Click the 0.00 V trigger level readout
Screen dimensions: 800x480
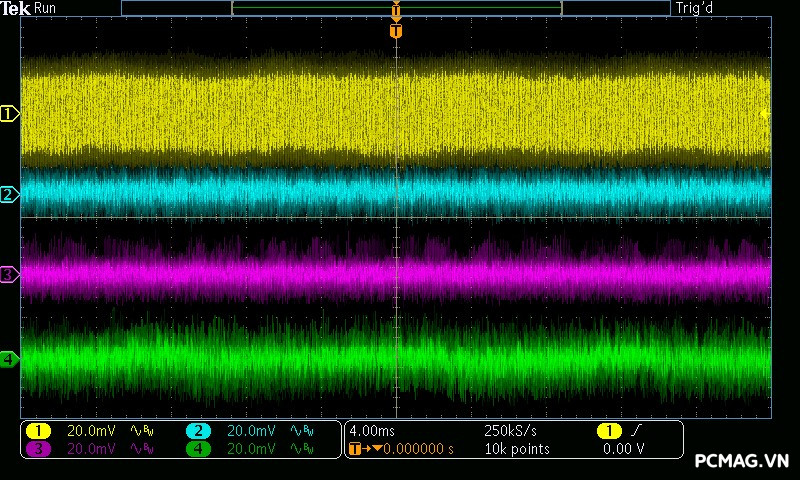point(623,450)
